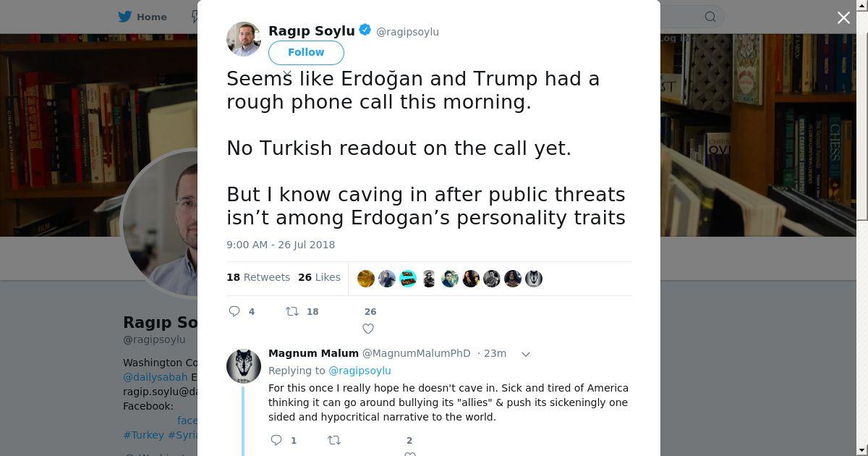Open Magnum Malum's wolf avatar
Image resolution: width=868 pixels, height=456 pixels.
coord(244,365)
